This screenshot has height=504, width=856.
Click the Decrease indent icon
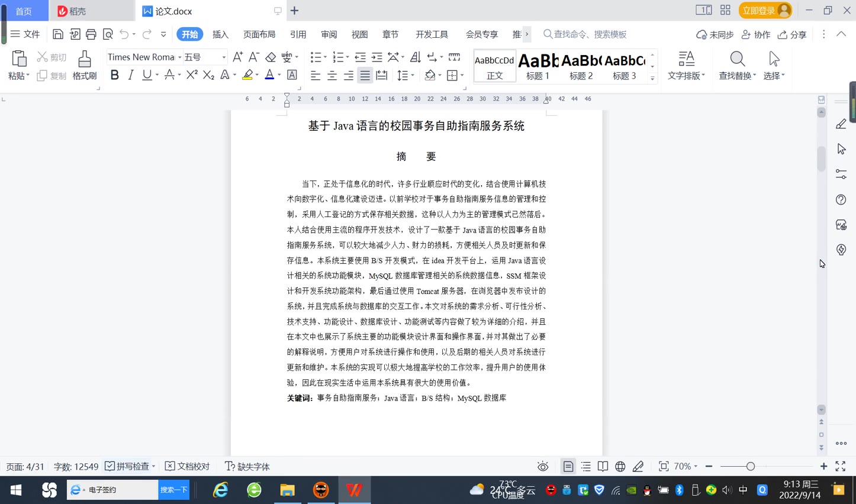point(360,57)
